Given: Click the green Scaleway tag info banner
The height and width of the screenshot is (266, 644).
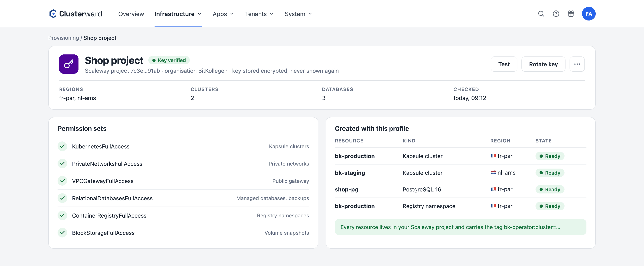Looking at the screenshot, I should (460, 227).
